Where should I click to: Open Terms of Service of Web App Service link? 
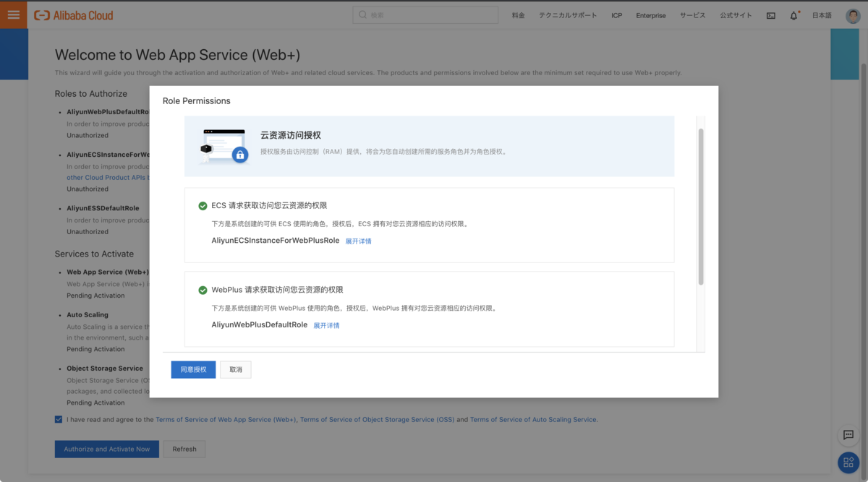[226, 419]
